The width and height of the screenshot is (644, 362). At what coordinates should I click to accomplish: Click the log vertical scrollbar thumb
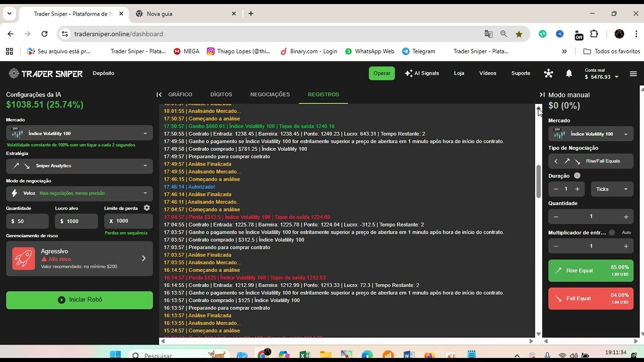pyautogui.click(x=538, y=182)
